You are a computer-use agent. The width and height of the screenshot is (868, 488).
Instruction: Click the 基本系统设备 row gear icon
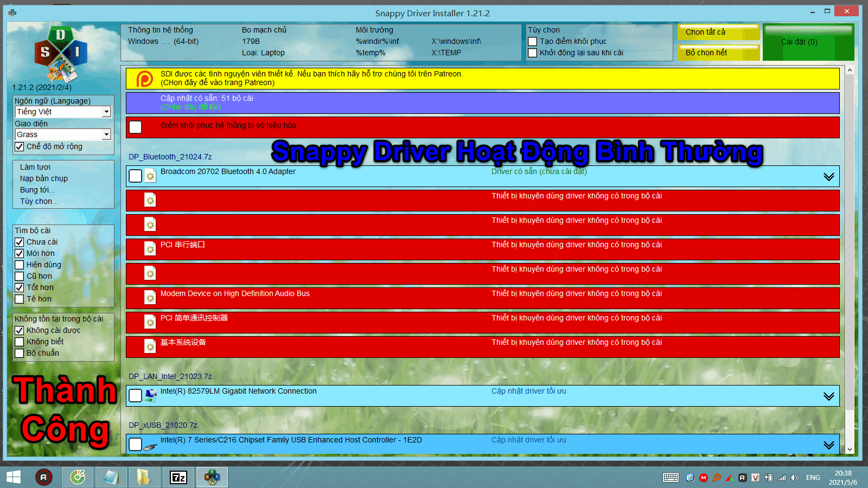(x=150, y=347)
